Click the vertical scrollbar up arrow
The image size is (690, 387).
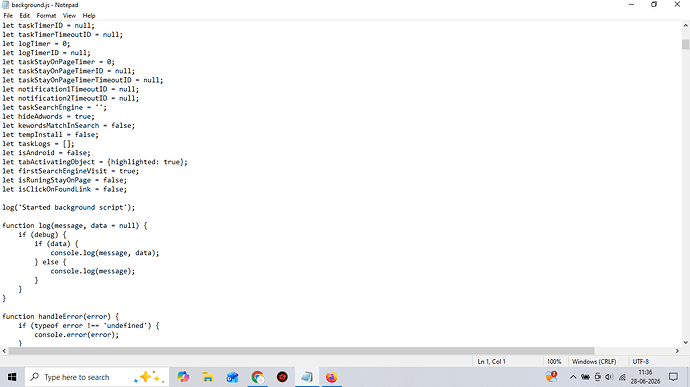(x=686, y=26)
